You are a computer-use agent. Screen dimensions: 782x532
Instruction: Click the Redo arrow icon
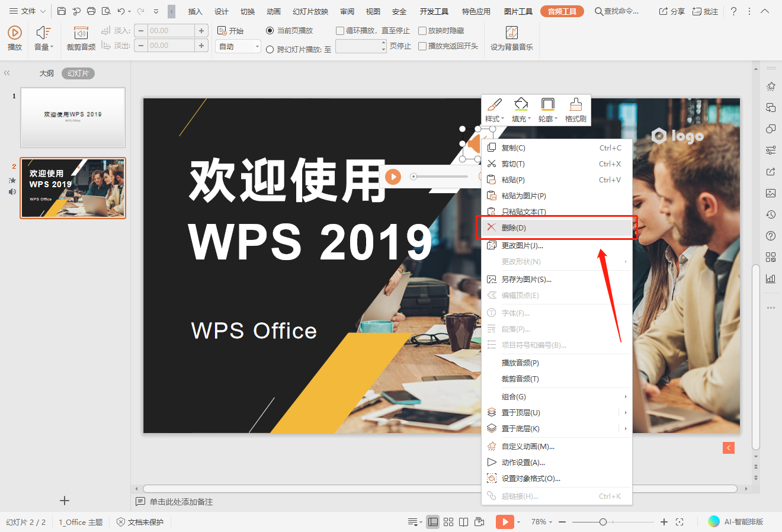point(140,11)
